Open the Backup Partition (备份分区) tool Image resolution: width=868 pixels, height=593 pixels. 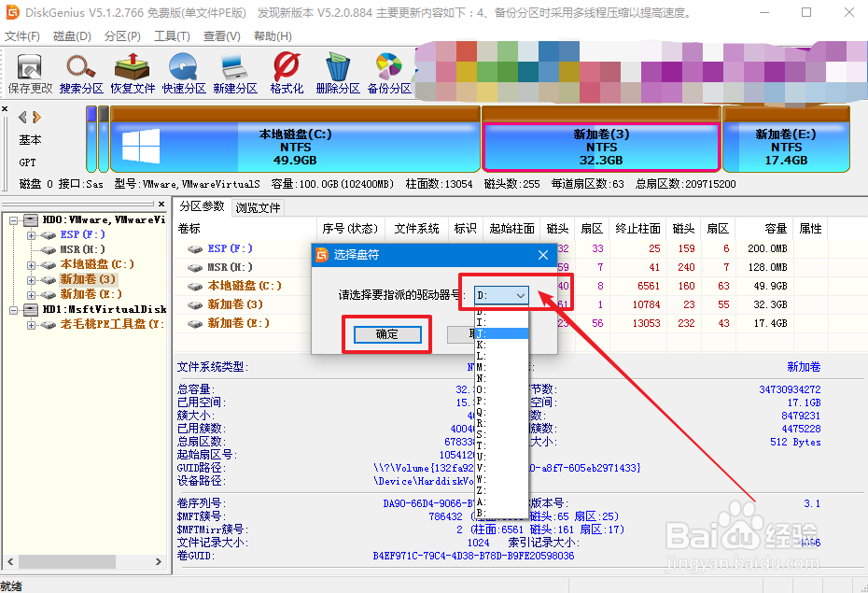coord(389,74)
